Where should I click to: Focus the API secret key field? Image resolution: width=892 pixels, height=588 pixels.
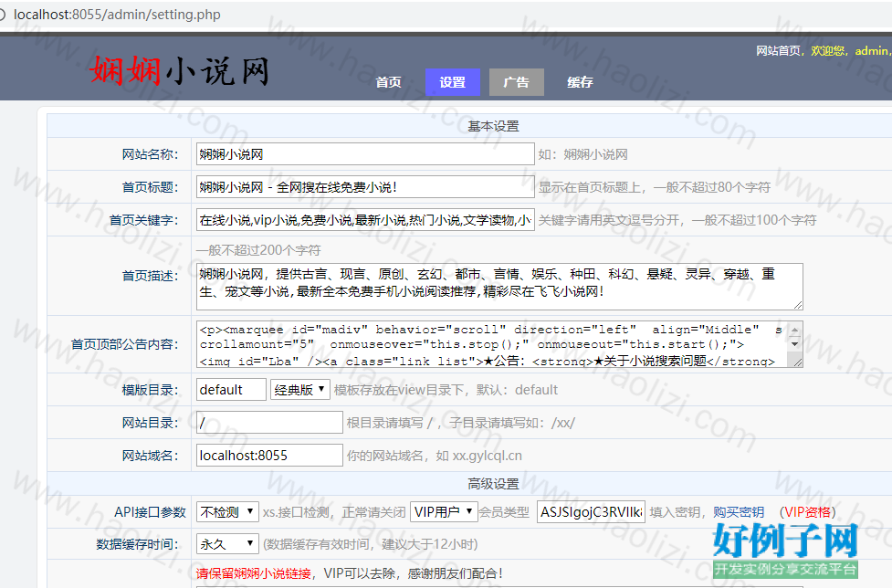(x=591, y=512)
